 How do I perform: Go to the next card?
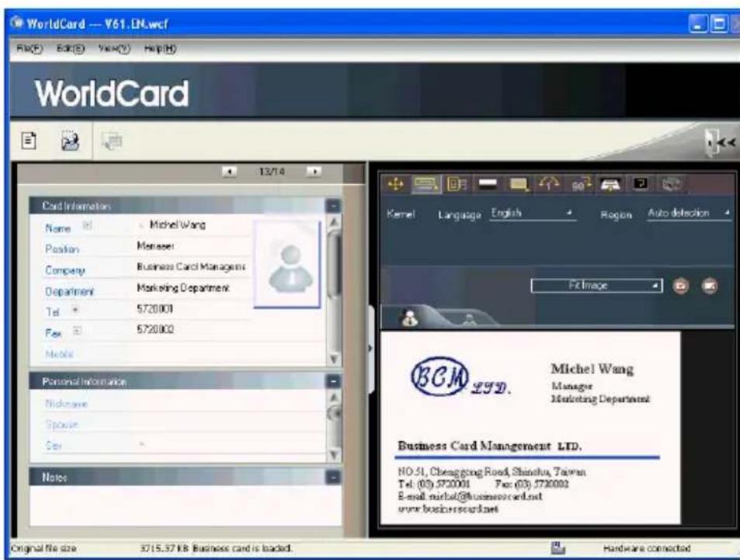pyautogui.click(x=314, y=172)
